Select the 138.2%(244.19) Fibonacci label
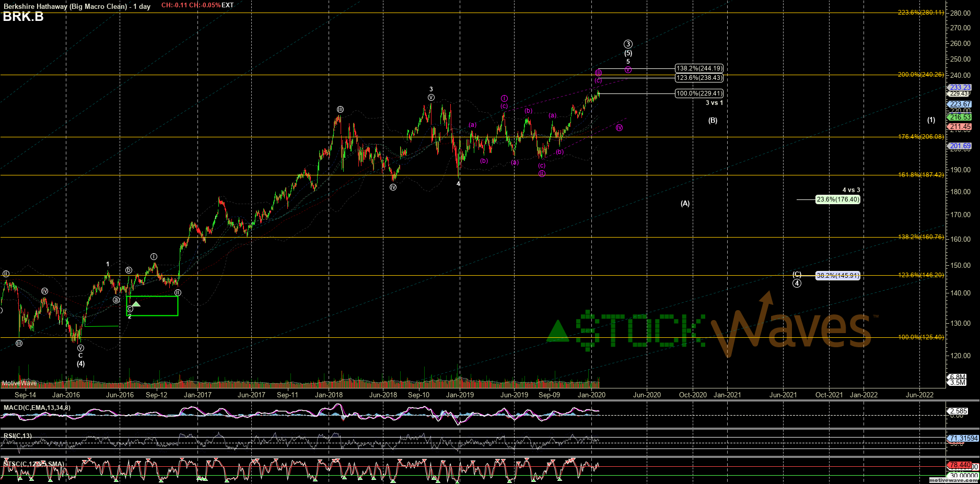This screenshot has width=980, height=484. 699,68
